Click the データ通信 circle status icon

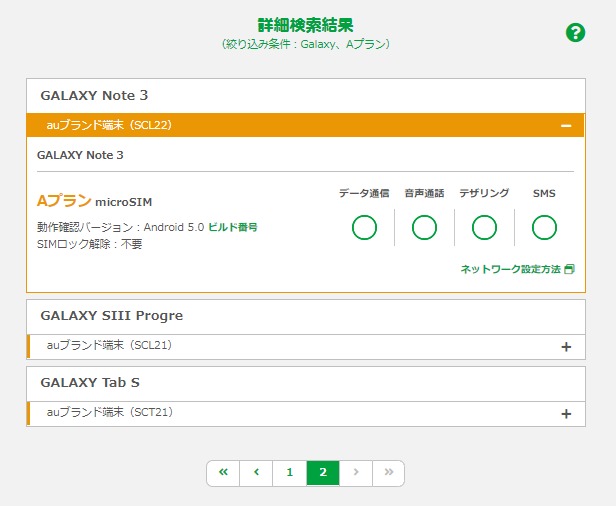tap(364, 228)
